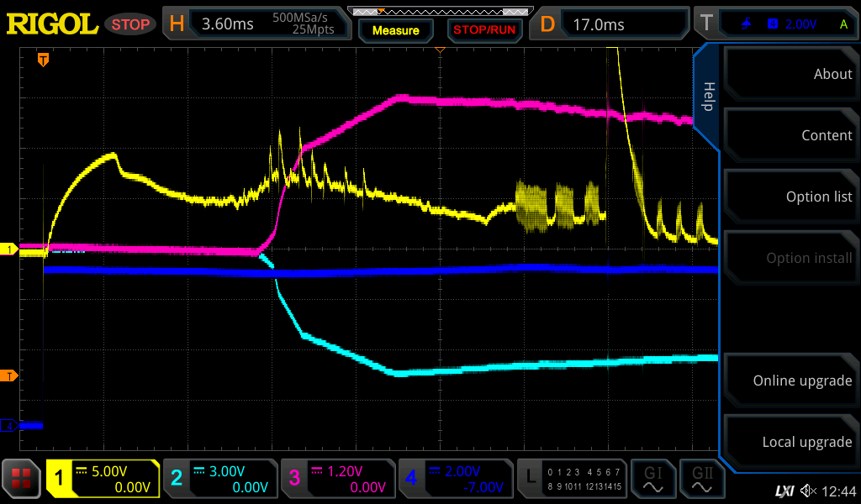This screenshot has width=861, height=504.
Task: Toggle channel 3 with 1.20V scale
Action: point(338,479)
